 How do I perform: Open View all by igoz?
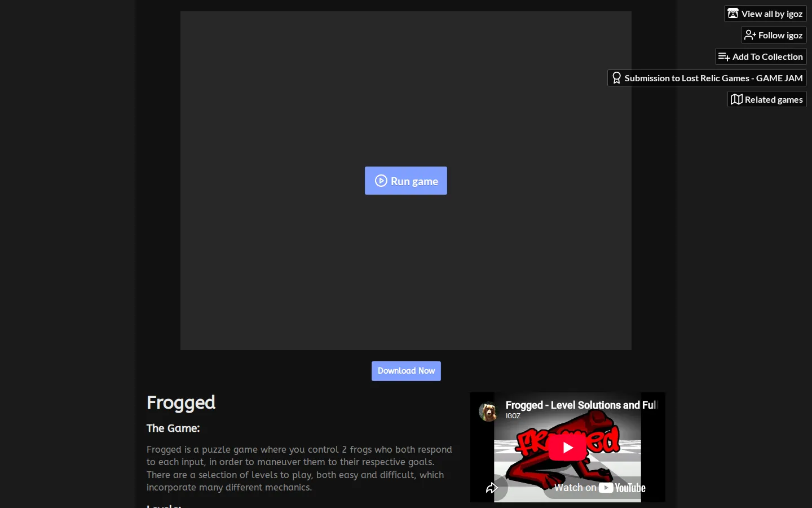coord(765,14)
